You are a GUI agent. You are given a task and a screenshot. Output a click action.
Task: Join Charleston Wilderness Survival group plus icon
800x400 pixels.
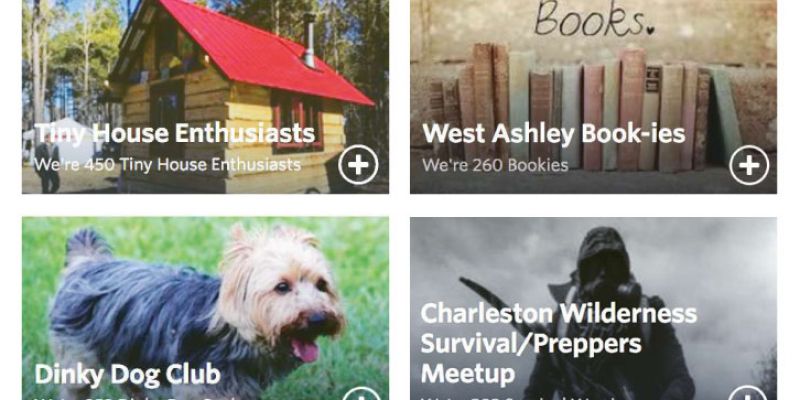749,393
